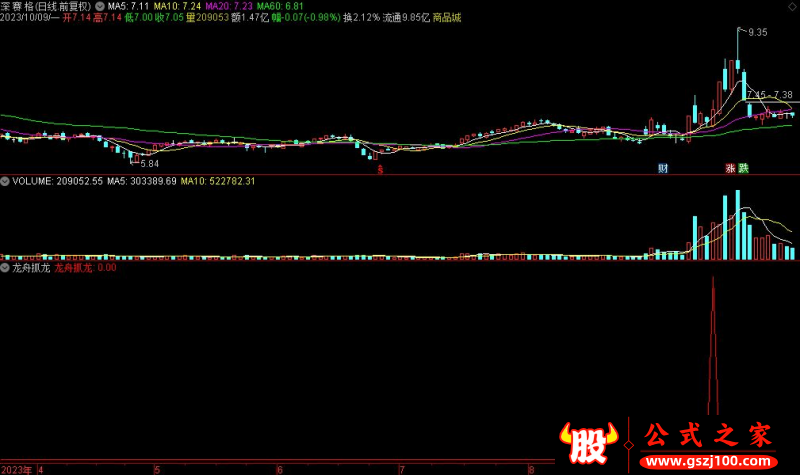Screen dimensions: 800x475
Task: Click the green MA60: 6.81 label
Action: (280, 7)
